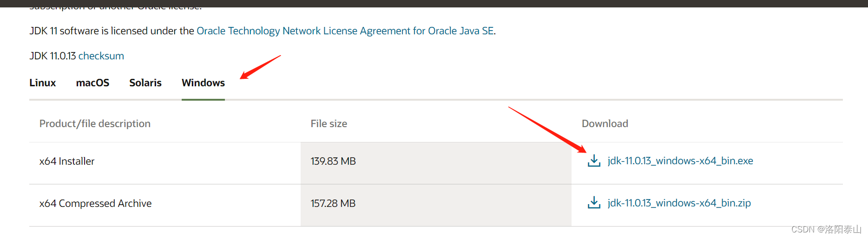Click the download icon beside the .exe installer
This screenshot has height=238, width=868.
[594, 161]
